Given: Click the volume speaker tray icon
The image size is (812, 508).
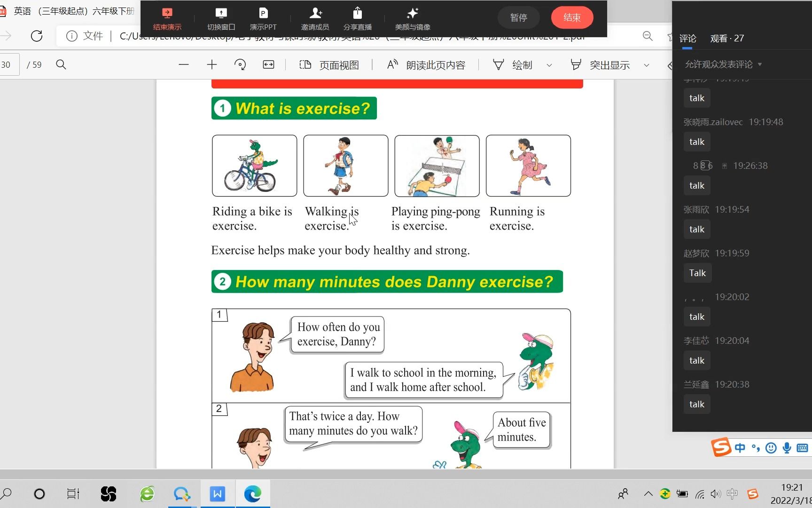Looking at the screenshot, I should tap(716, 494).
